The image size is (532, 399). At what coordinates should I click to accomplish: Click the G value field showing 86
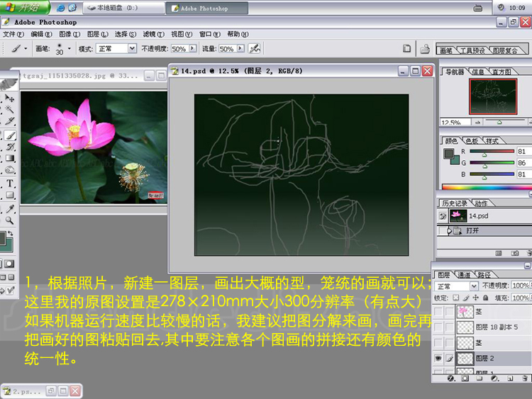[x=524, y=163]
